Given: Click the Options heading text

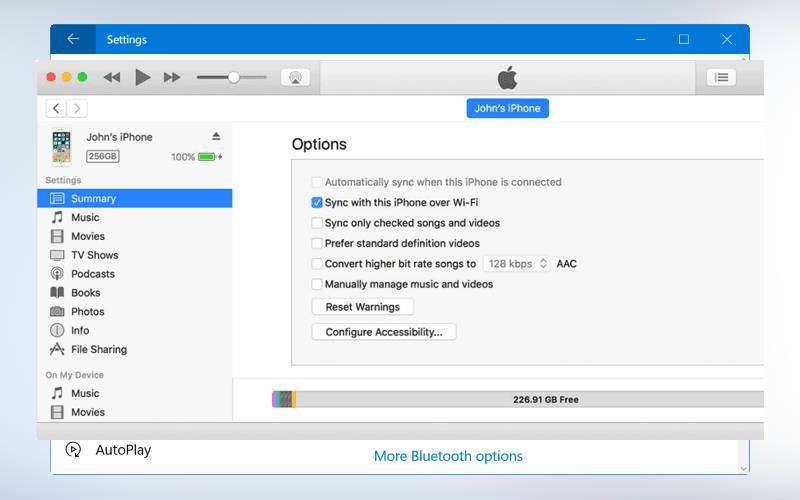Looking at the screenshot, I should 319,144.
